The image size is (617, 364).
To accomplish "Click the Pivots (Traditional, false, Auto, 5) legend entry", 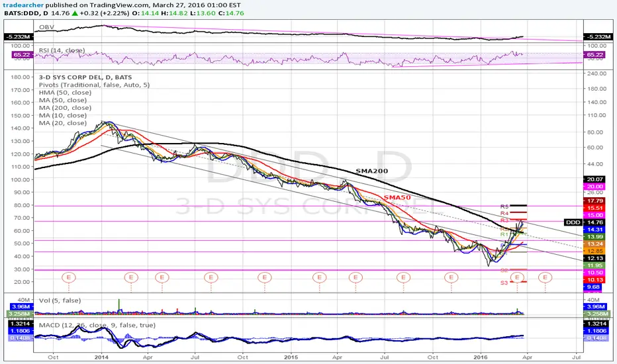I will click(x=94, y=85).
